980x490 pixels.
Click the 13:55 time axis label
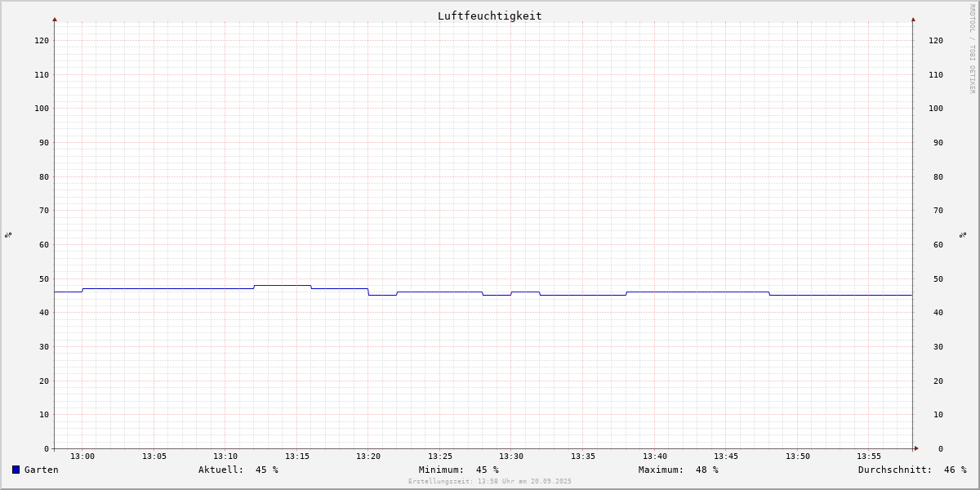869,456
